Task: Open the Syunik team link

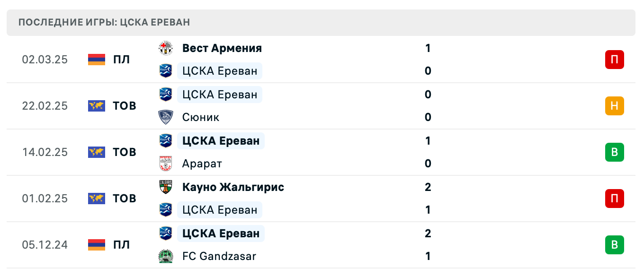Action: coord(201,117)
